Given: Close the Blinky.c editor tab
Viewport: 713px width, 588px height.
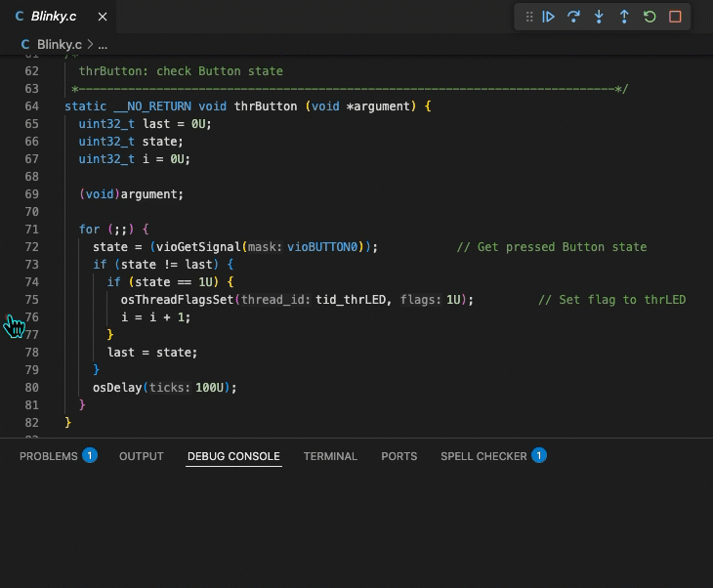Looking at the screenshot, I should click(x=102, y=17).
